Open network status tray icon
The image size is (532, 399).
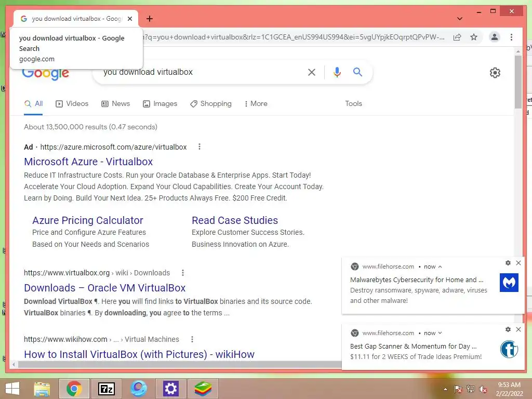pos(471,389)
